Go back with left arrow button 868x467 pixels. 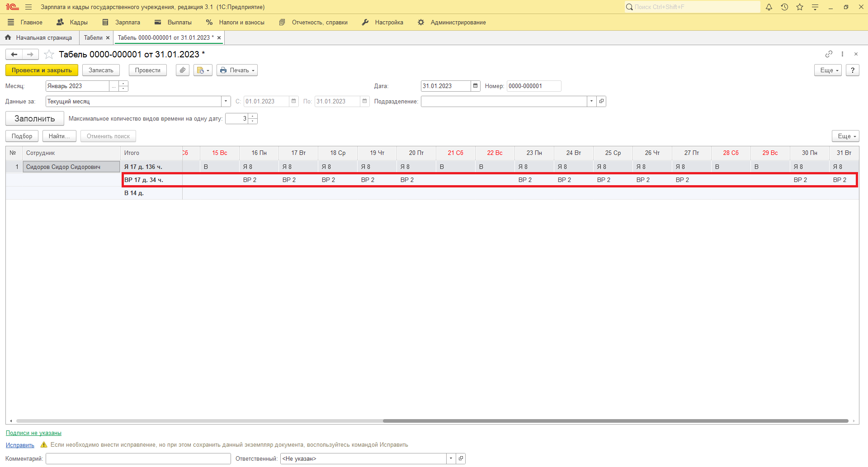tap(14, 55)
